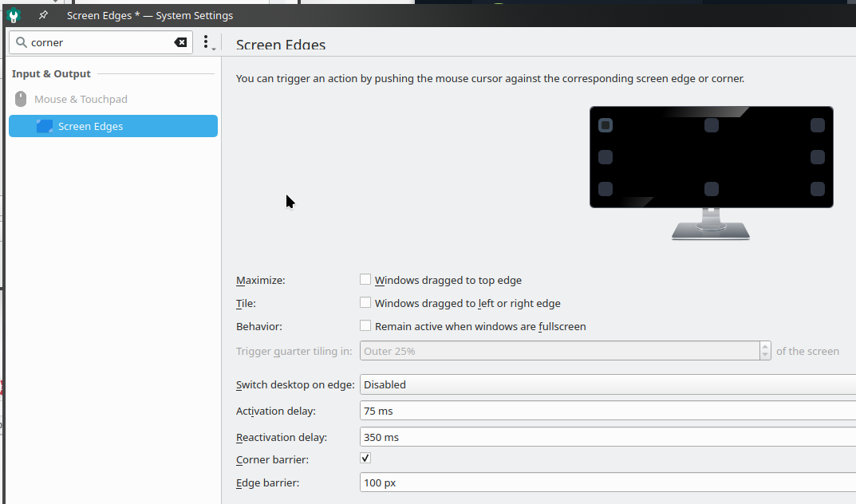This screenshot has height=504, width=856.
Task: Configure the top-center screen edge
Action: click(x=712, y=125)
